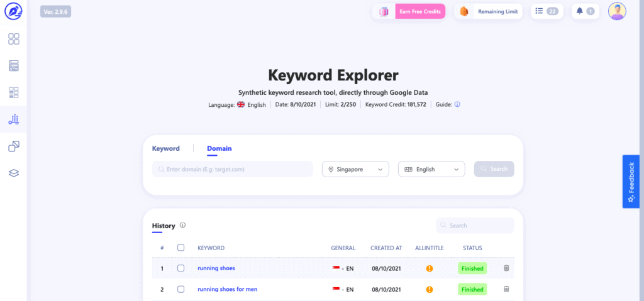Open the dashboard grid icon in sidebar
The image size is (644, 301).
14,39
